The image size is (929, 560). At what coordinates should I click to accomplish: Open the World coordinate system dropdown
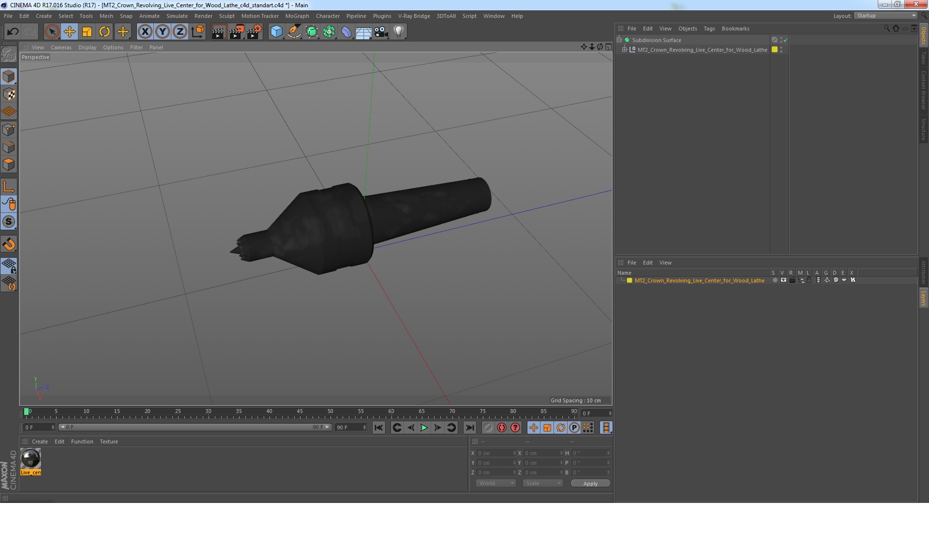point(496,483)
